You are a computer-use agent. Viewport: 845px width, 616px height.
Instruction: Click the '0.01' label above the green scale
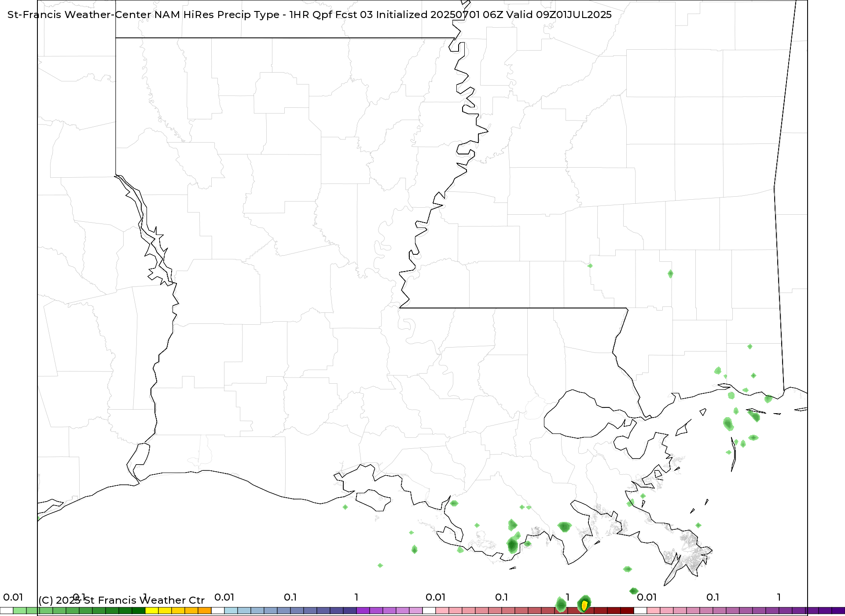13,597
